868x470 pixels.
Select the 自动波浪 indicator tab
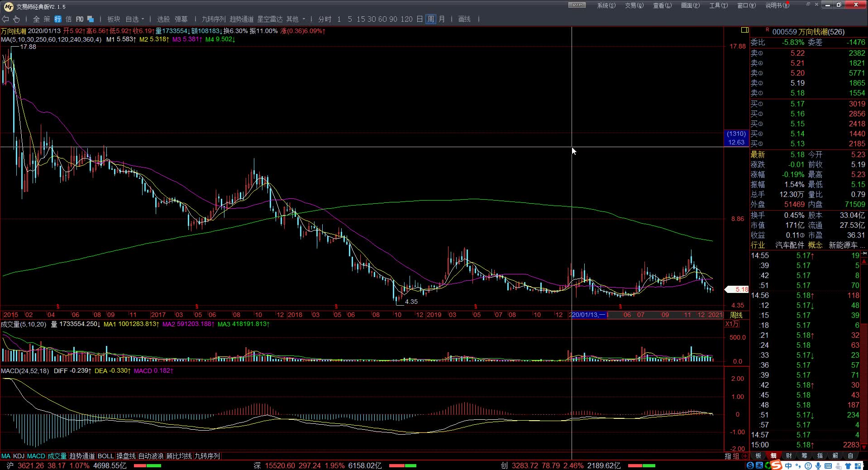(x=151, y=456)
